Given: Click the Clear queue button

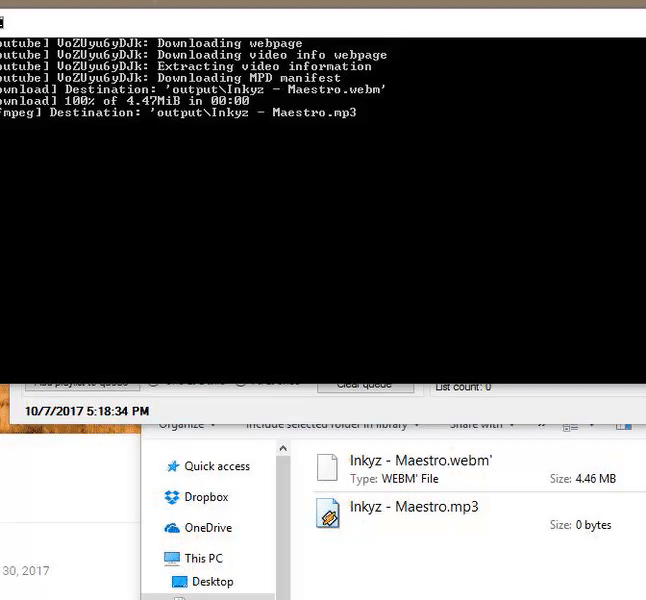Looking at the screenshot, I should (365, 388).
